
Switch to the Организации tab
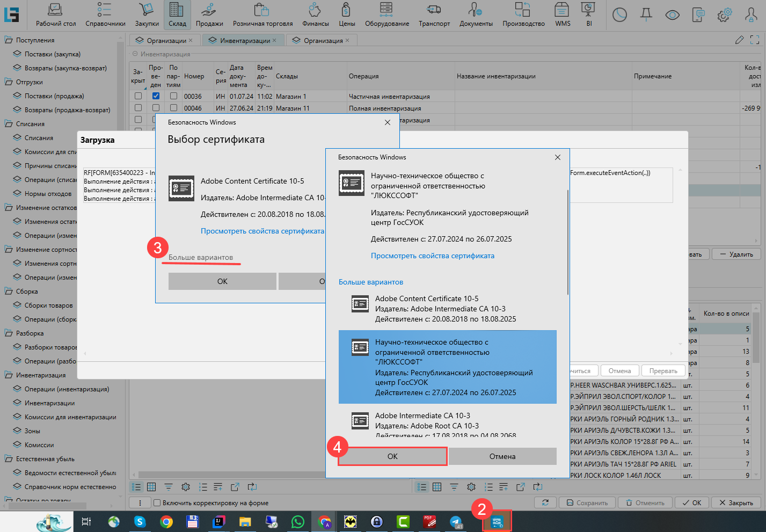[166, 40]
